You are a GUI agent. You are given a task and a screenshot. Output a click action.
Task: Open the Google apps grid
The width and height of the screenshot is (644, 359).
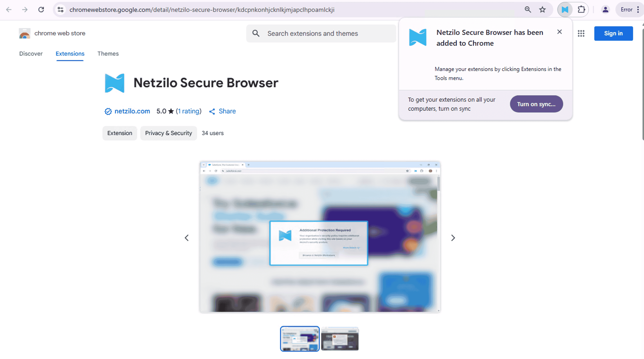point(581,33)
